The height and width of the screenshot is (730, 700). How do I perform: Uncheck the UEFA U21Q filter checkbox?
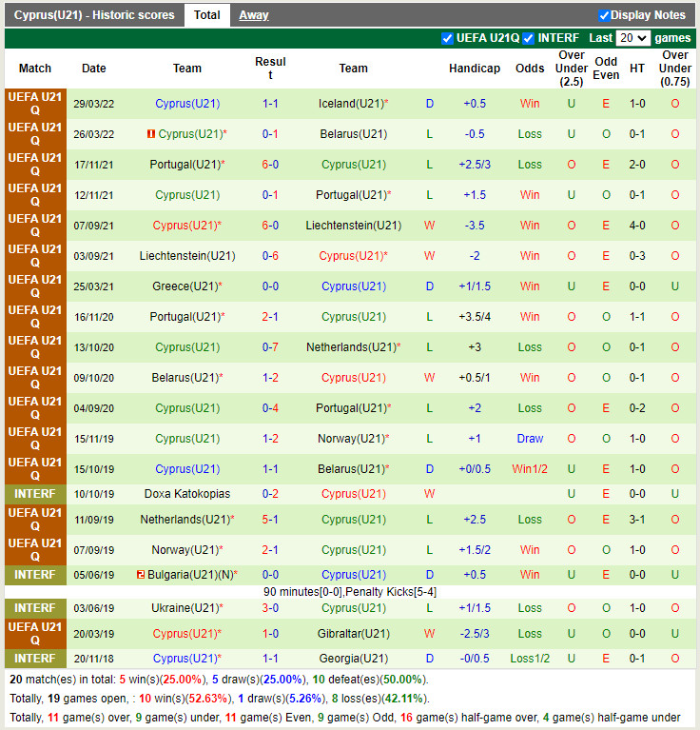point(448,38)
